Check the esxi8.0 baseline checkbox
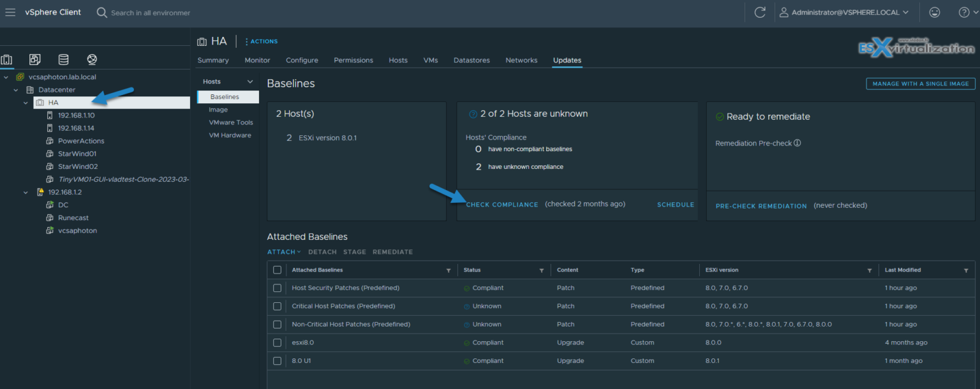 tap(277, 342)
